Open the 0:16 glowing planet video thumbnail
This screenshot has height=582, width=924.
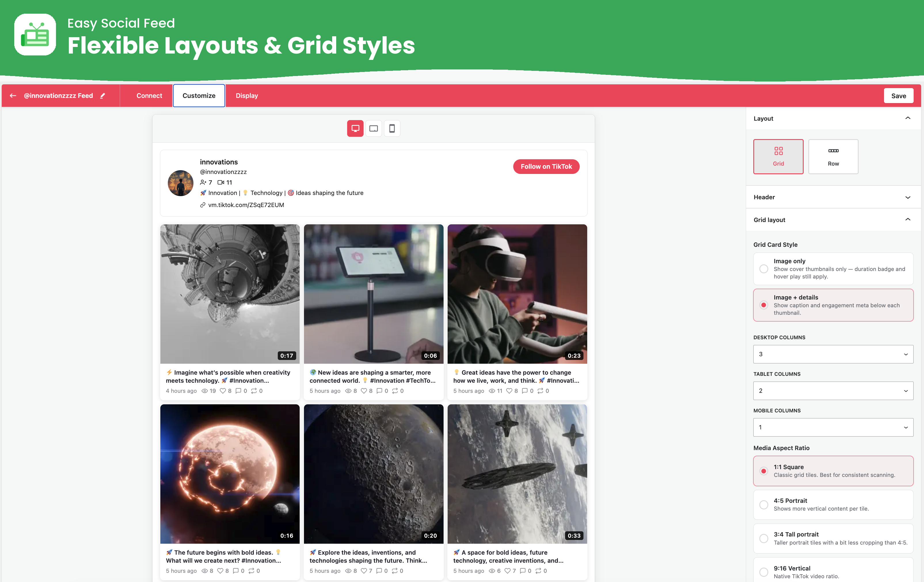click(x=230, y=474)
